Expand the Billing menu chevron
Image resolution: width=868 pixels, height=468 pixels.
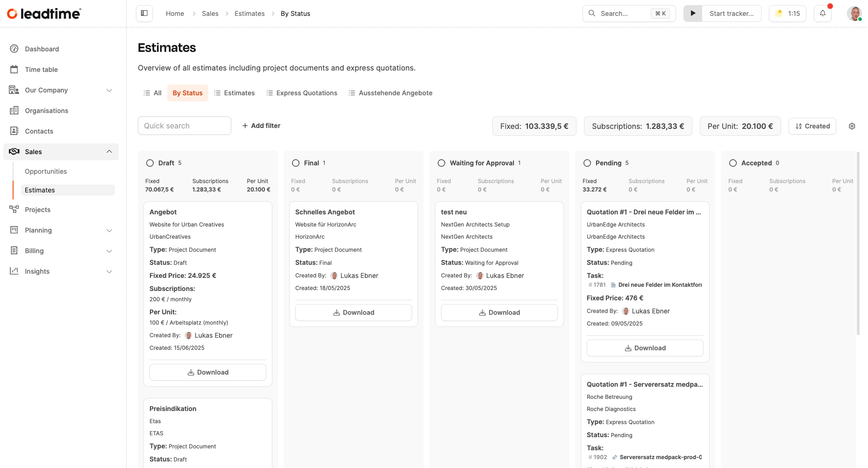tap(109, 251)
